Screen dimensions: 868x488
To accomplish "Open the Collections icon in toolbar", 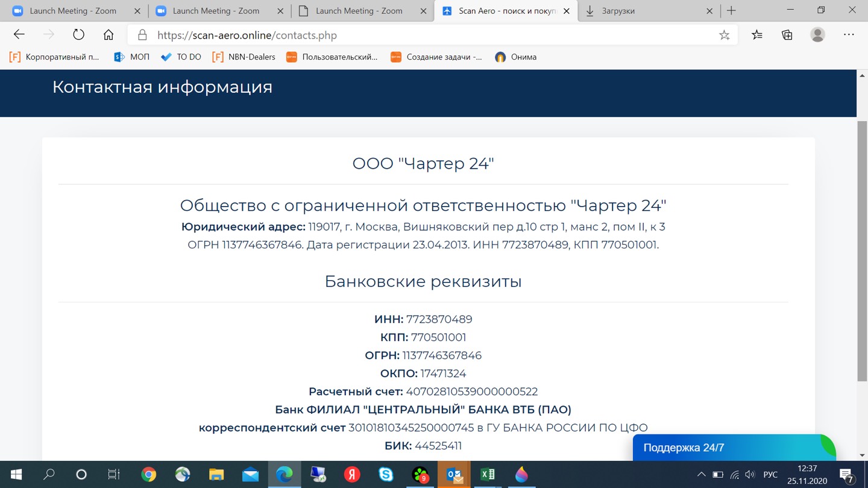I will pos(787,35).
